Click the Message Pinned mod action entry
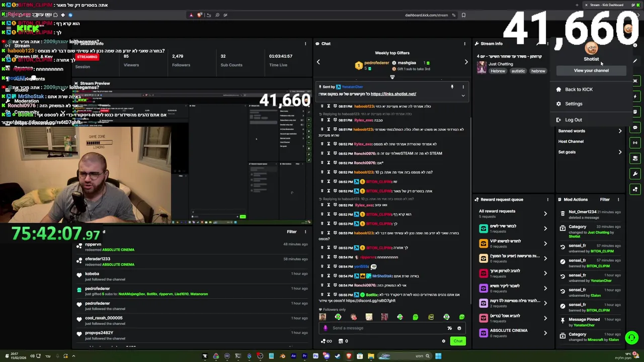 [x=590, y=322]
